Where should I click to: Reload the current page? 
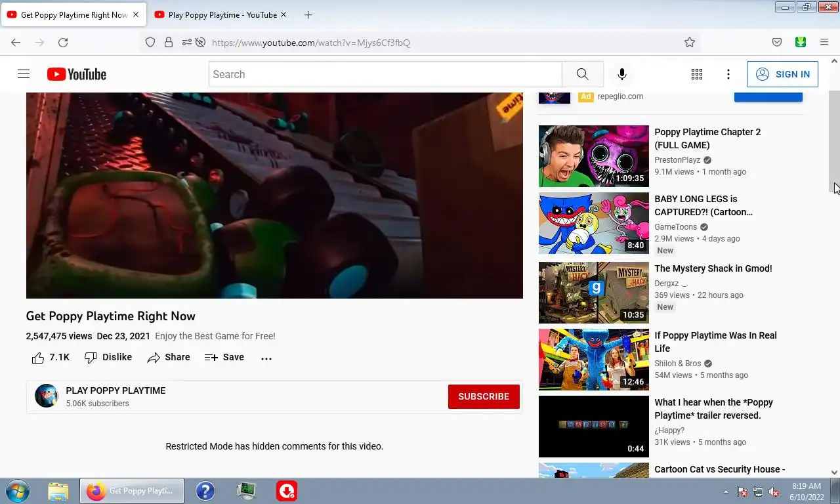tap(63, 42)
